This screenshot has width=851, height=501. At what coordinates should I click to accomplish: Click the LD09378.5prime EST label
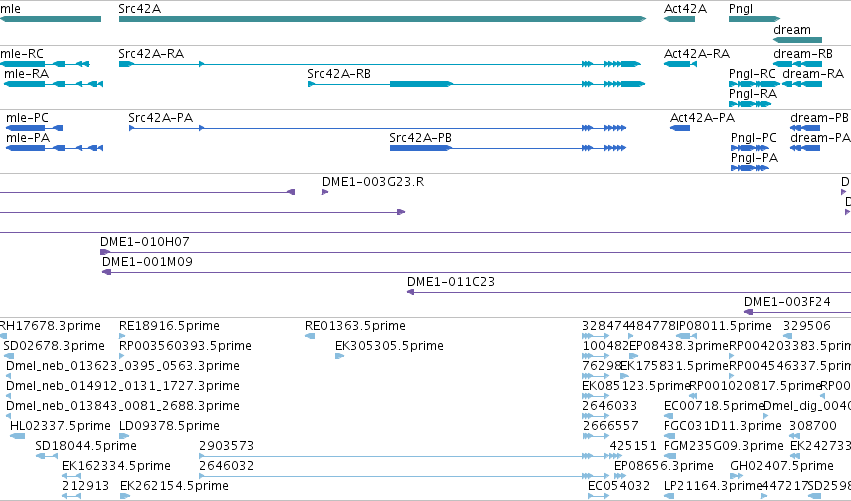(x=169, y=426)
